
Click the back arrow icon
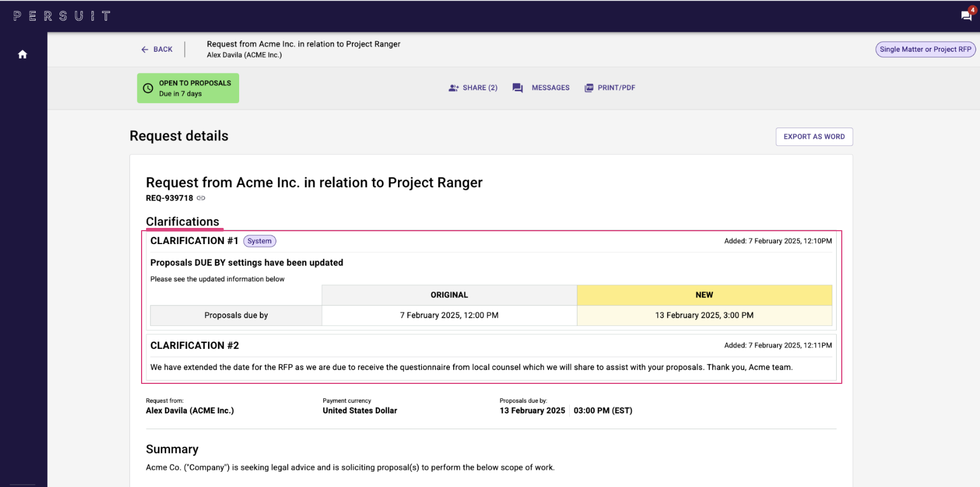click(145, 50)
